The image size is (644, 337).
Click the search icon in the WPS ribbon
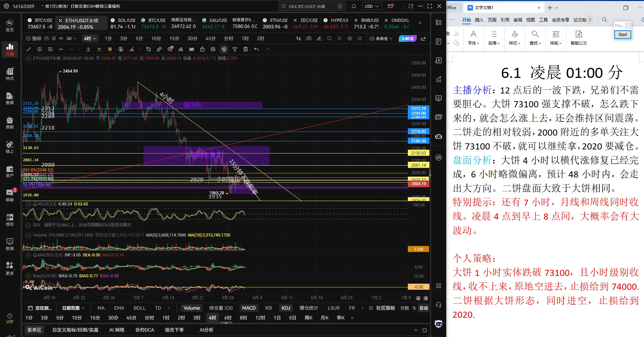point(605,20)
